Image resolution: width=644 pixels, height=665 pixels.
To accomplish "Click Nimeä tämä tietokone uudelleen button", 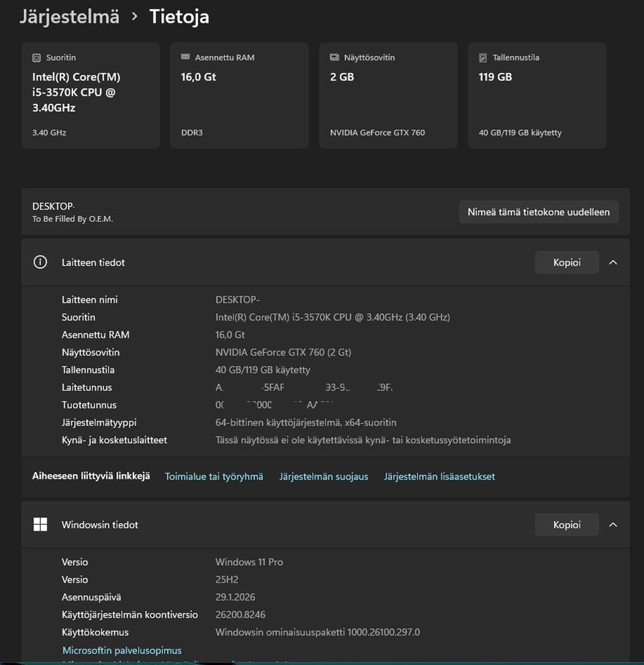I will click(538, 212).
